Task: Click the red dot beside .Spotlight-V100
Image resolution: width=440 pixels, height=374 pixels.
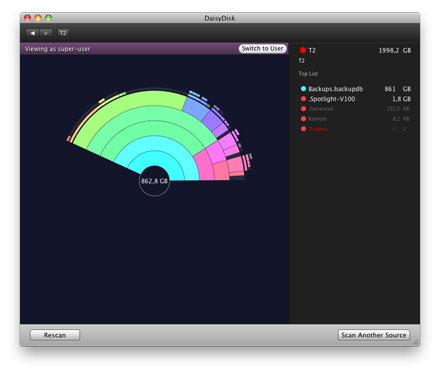Action: click(303, 99)
